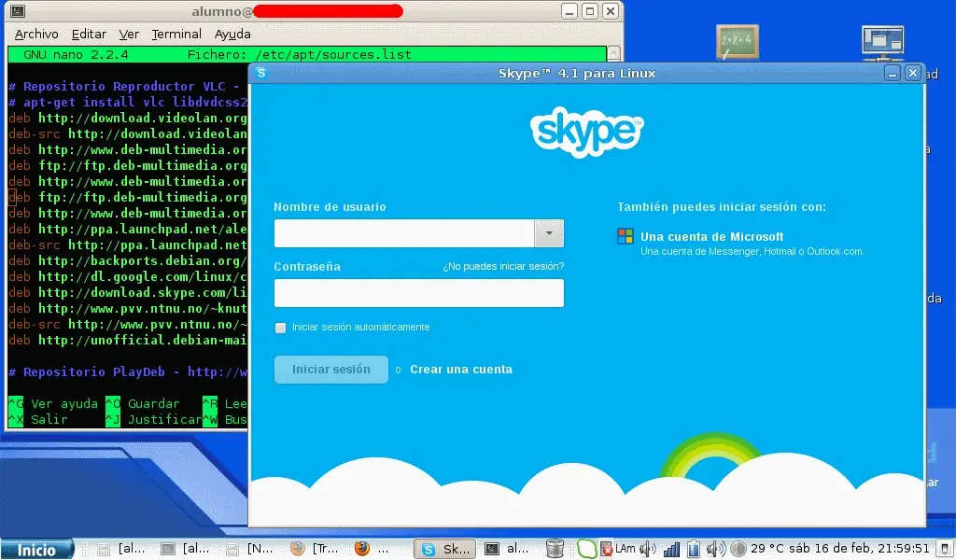Viewport: 956px width, 560px height.
Task: Click the '# Repositorio PlayDeb' line in nano
Action: 128,371
